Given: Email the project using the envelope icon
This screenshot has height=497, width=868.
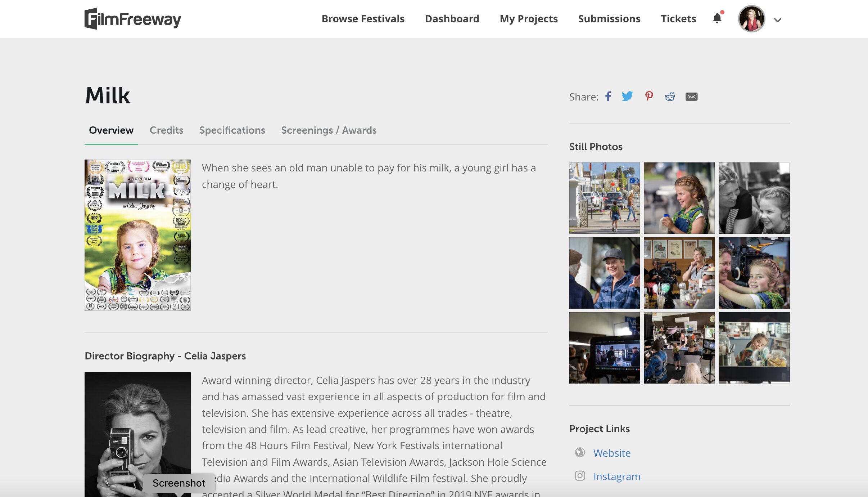Looking at the screenshot, I should click(691, 97).
